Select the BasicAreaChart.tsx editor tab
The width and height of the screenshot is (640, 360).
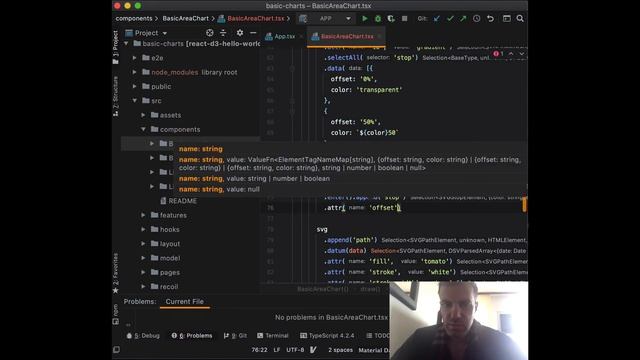(x=346, y=36)
